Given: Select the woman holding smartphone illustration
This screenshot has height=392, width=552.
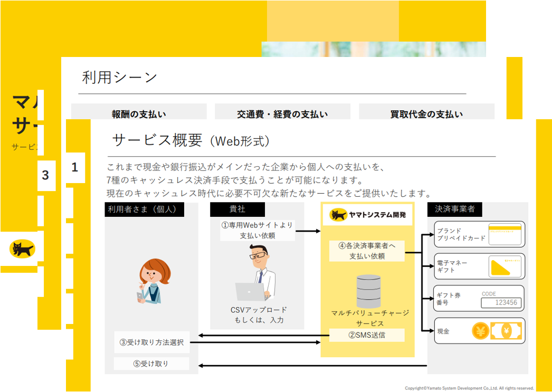Looking at the screenshot, I should tap(151, 281).
